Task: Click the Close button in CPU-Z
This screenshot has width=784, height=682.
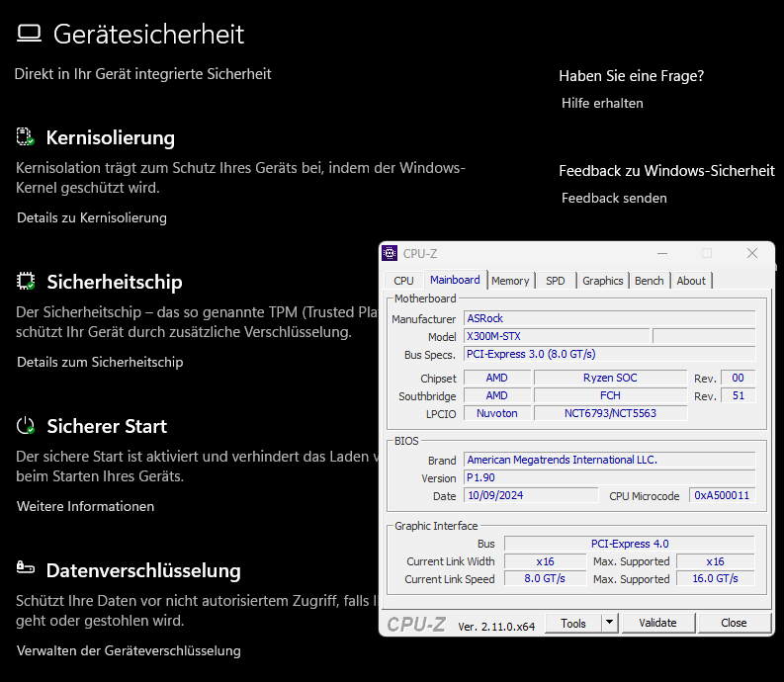Action: click(734, 623)
